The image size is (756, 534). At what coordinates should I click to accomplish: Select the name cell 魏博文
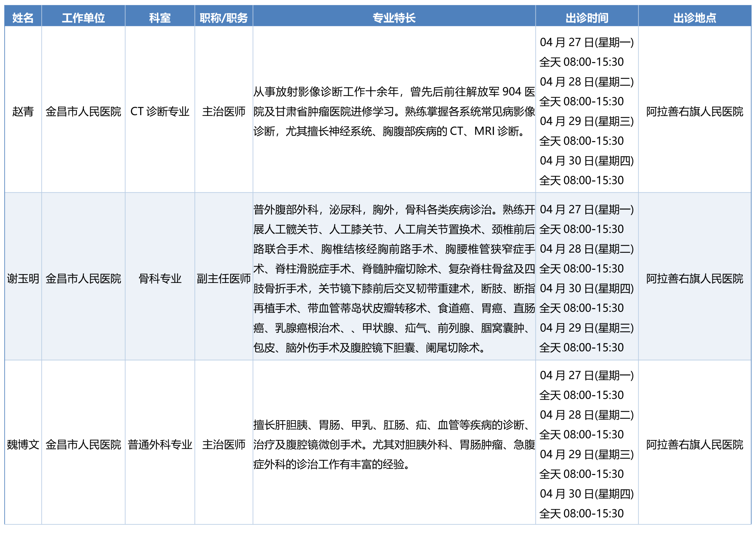pyautogui.click(x=23, y=445)
